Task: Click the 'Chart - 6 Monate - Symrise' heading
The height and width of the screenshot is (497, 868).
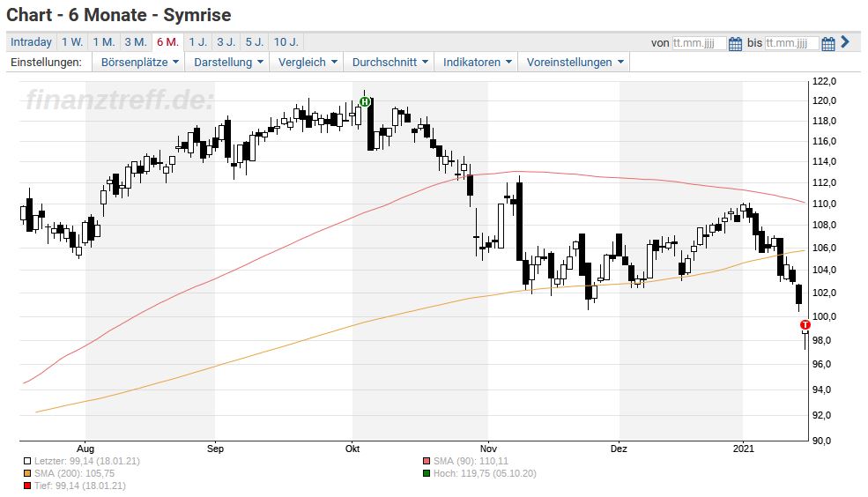Action: (118, 15)
